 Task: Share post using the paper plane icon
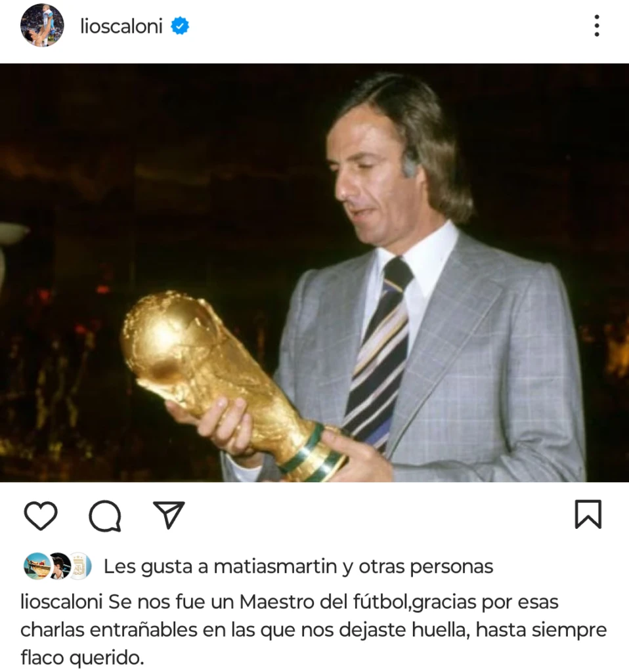click(x=169, y=514)
